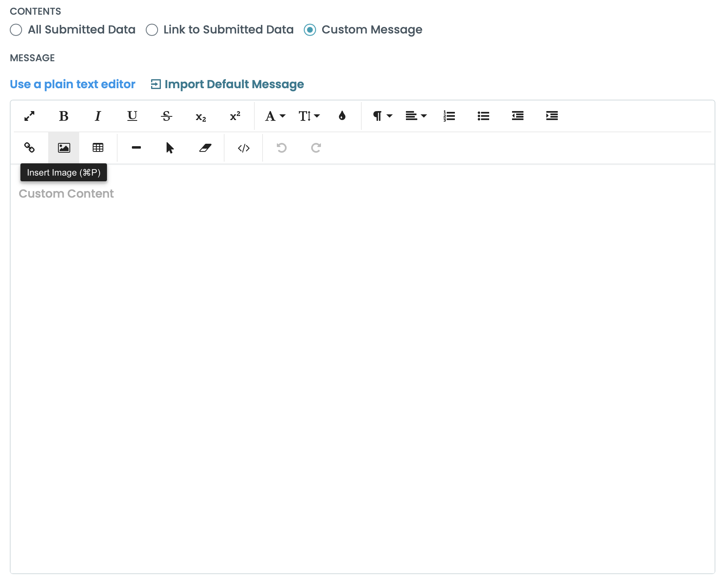The width and height of the screenshot is (726, 588).
Task: Clear formatting with the eraser tool
Action: tap(205, 148)
